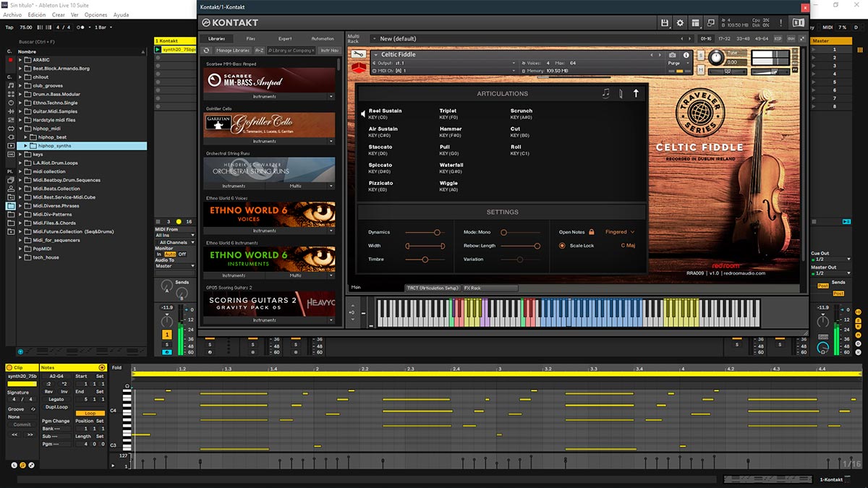Click the Tune knob
The width and height of the screenshot is (868, 488).
pyautogui.click(x=716, y=57)
